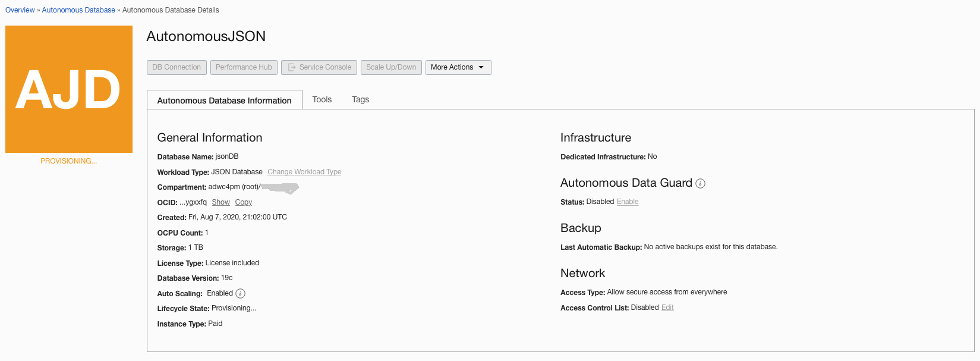Screen dimensions: 980x361
Task: Switch to the Tools tab
Action: pyautogui.click(x=322, y=100)
